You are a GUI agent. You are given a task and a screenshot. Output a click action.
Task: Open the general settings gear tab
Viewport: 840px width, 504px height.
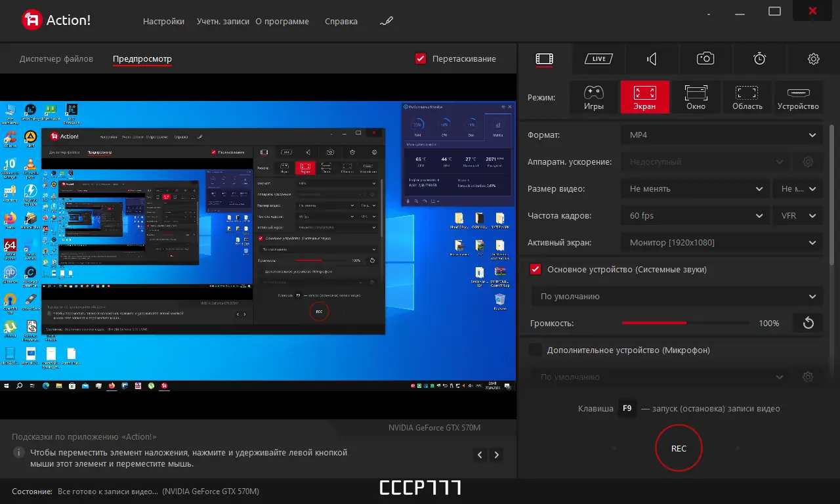(x=813, y=59)
